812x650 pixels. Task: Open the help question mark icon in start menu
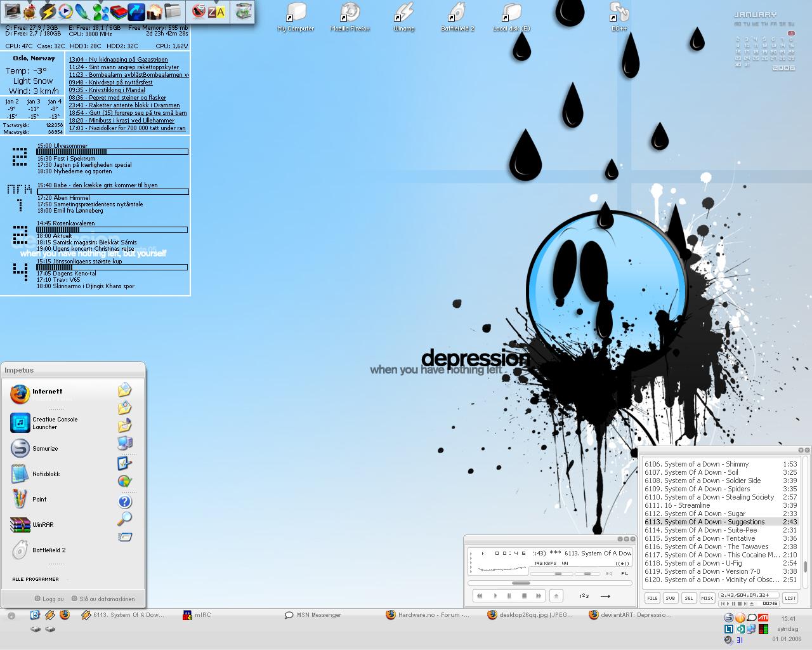pos(125,501)
